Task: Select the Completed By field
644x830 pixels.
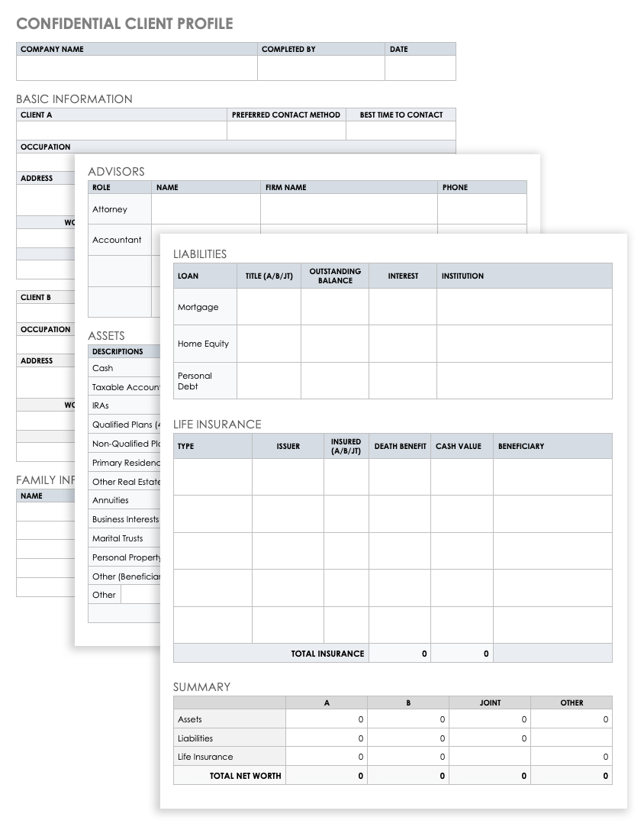Action: pos(320,68)
